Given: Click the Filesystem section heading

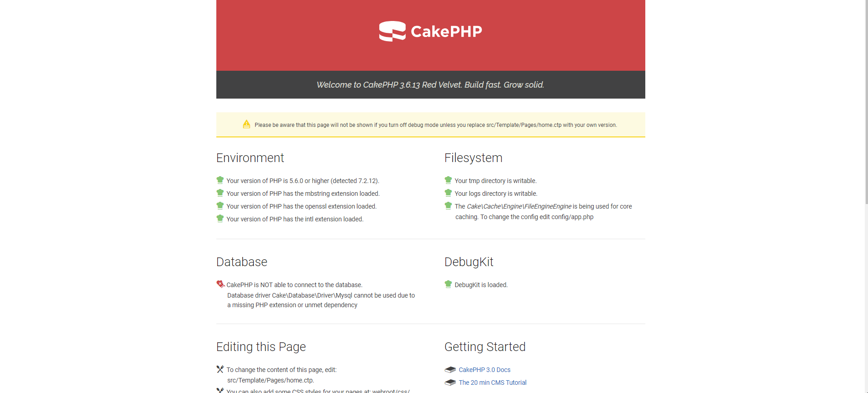Looking at the screenshot, I should pyautogui.click(x=473, y=158).
